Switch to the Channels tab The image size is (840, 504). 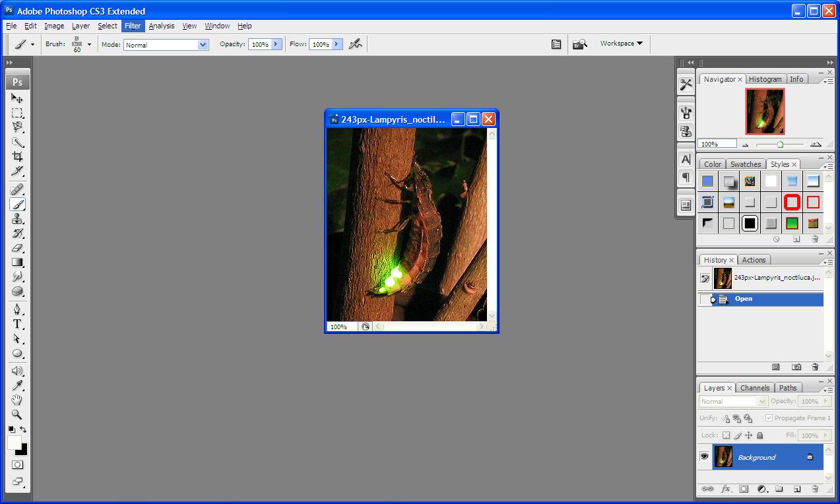[x=754, y=388]
